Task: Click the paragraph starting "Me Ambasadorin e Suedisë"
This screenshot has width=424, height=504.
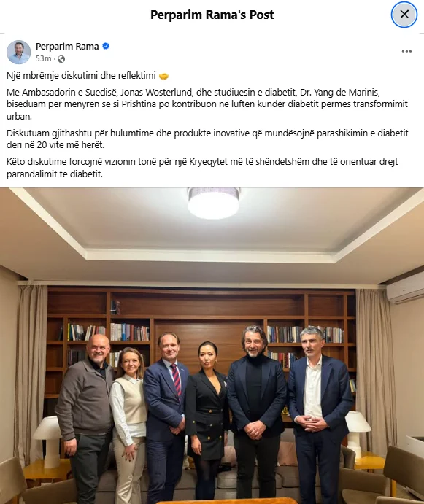Action: tap(207, 104)
